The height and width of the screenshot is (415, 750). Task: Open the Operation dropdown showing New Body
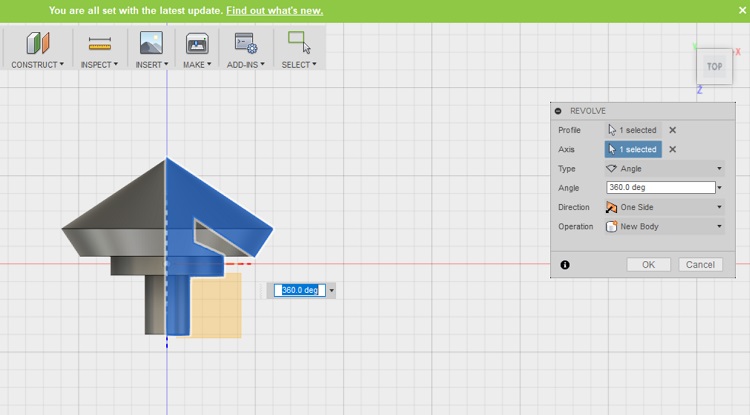[x=664, y=227]
